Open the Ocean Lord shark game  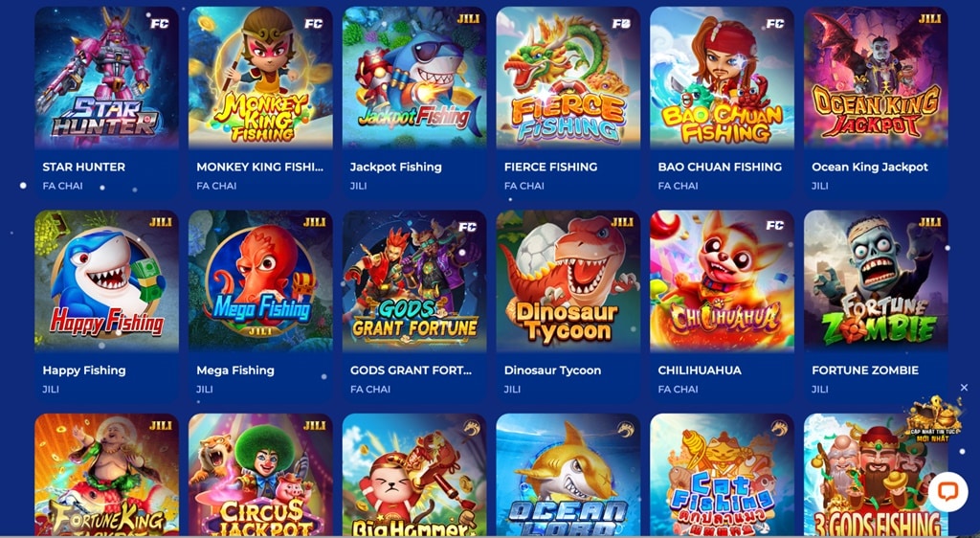point(568,474)
